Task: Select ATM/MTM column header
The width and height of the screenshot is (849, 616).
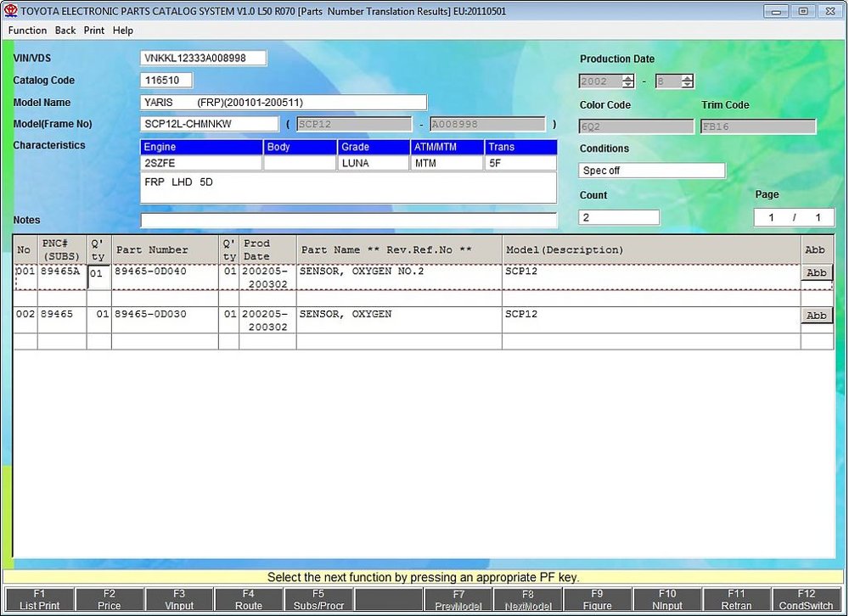Action: coord(447,147)
